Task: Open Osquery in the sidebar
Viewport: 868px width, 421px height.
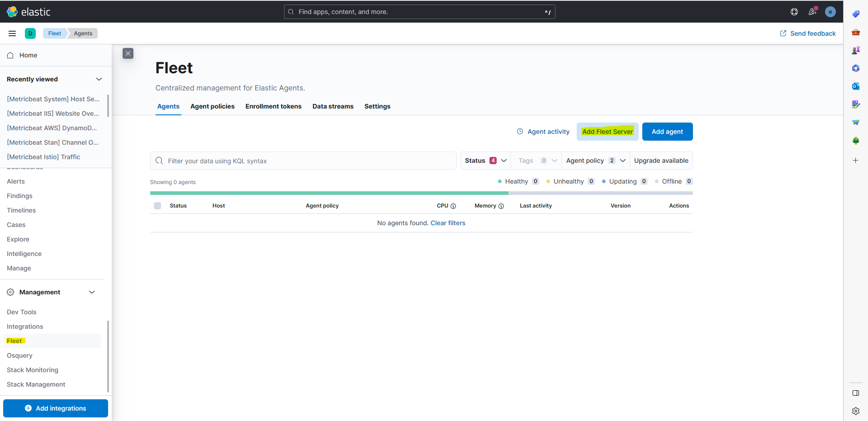Action: [19, 355]
